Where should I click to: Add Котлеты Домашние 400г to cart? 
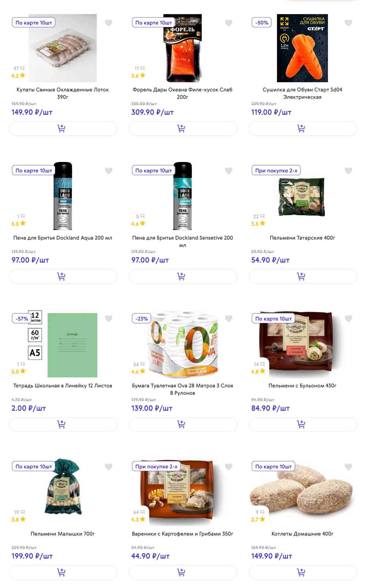pyautogui.click(x=303, y=572)
